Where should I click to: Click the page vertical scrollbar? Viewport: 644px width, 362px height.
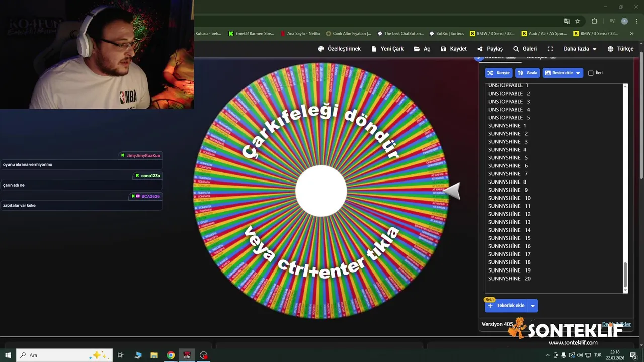[x=641, y=116]
